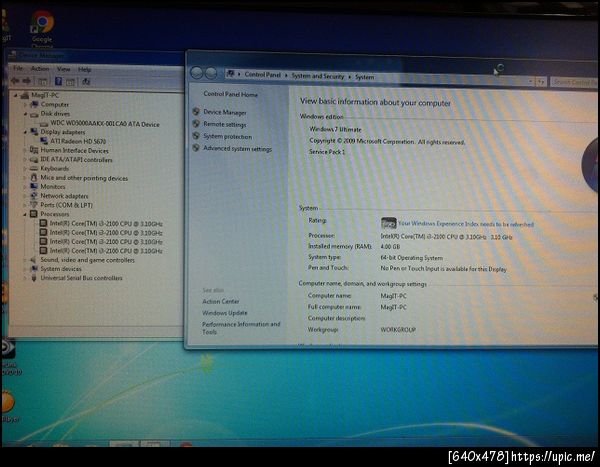
Task: Click the Keyboards category icon
Action: coord(34,169)
